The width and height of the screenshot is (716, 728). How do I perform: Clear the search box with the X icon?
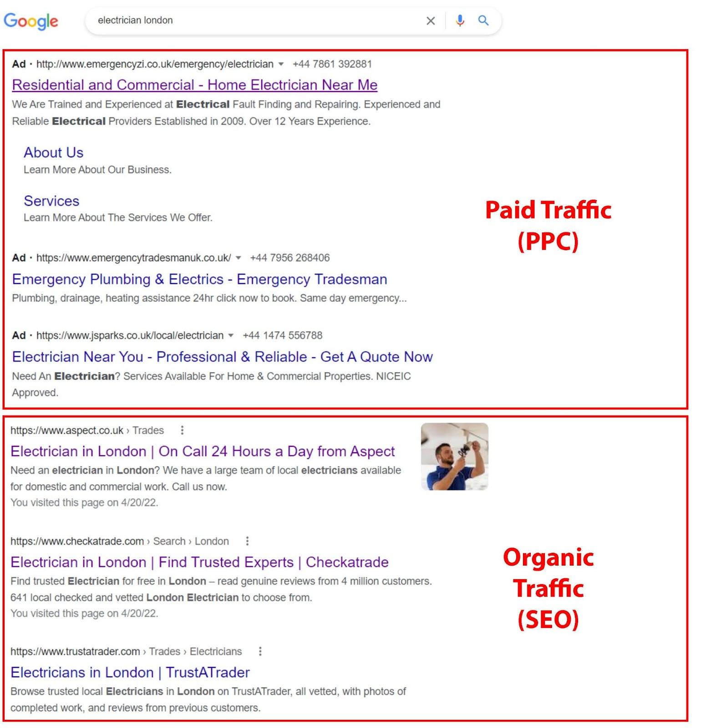pyautogui.click(x=430, y=20)
